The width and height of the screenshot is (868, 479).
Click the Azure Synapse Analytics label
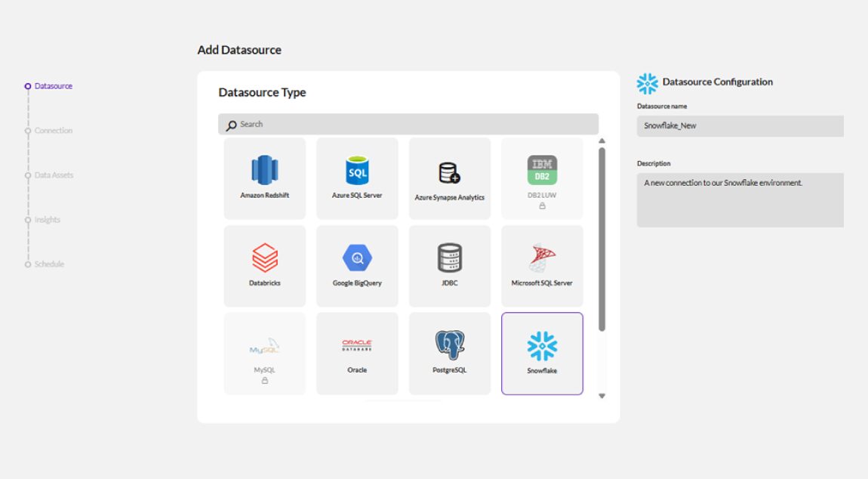pos(450,197)
